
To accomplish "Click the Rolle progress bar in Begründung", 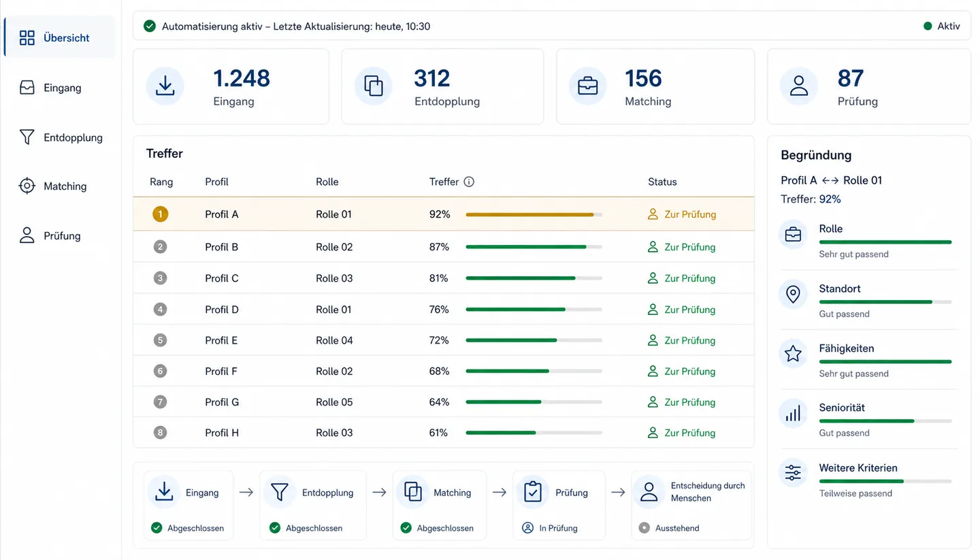I will point(885,242).
